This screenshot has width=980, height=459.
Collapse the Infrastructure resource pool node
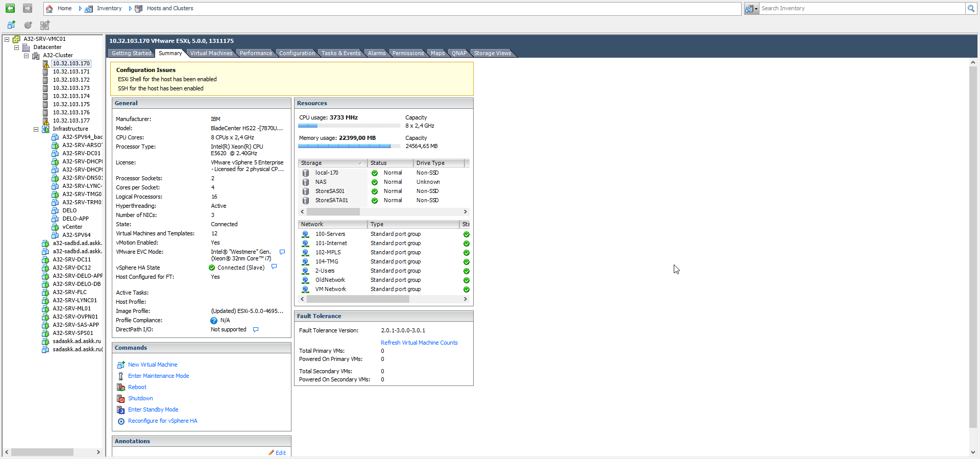[36, 129]
